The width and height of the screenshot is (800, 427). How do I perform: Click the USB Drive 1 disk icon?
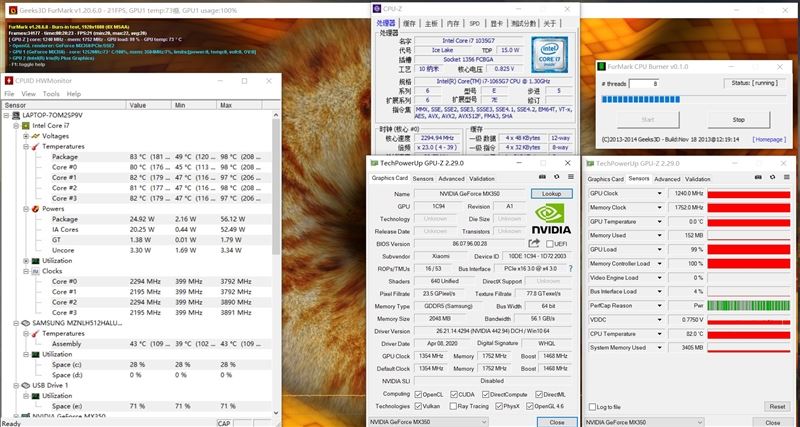click(26, 385)
